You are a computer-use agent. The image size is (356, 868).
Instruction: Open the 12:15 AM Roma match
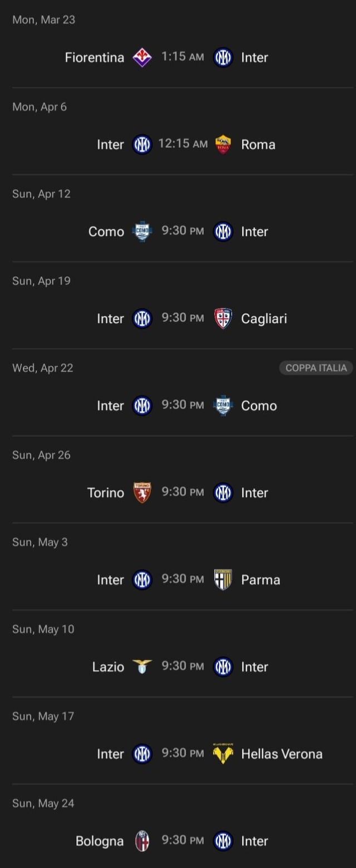point(182,144)
